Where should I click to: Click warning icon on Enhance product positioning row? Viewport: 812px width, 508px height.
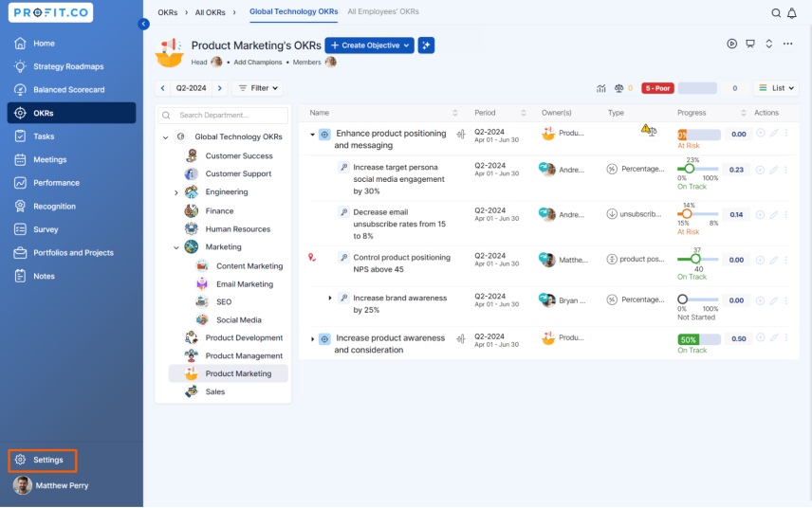(x=645, y=128)
